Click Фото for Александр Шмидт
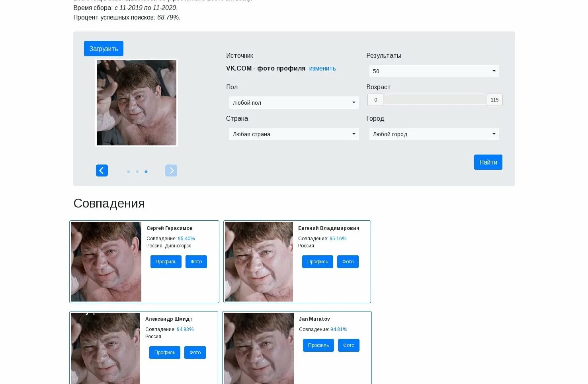588x384 pixels. (195, 352)
